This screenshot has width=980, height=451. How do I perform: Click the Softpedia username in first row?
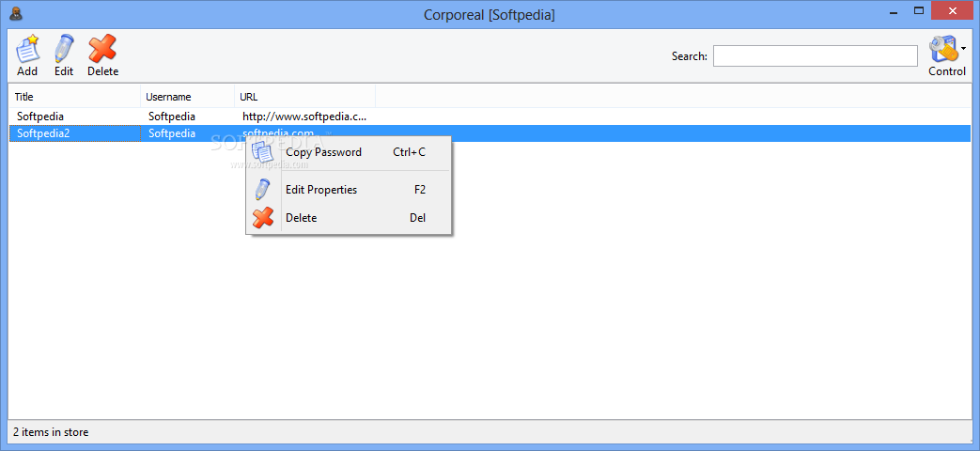(x=172, y=117)
